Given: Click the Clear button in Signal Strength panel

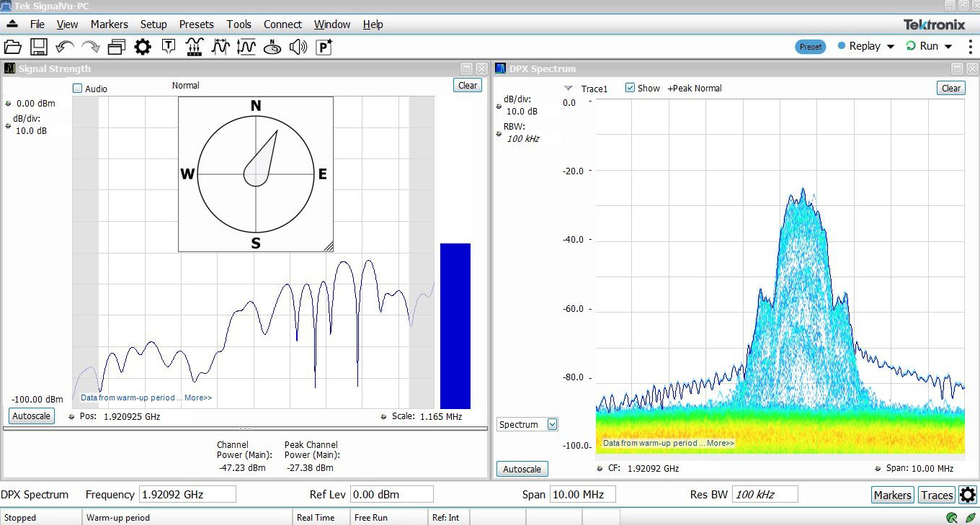Looking at the screenshot, I should pos(467,85).
